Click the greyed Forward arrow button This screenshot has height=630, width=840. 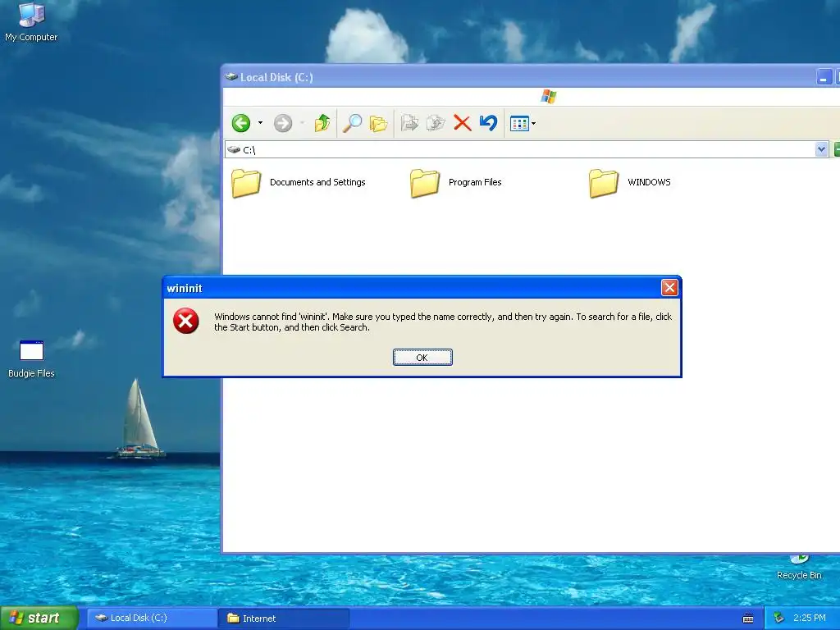pyautogui.click(x=283, y=123)
